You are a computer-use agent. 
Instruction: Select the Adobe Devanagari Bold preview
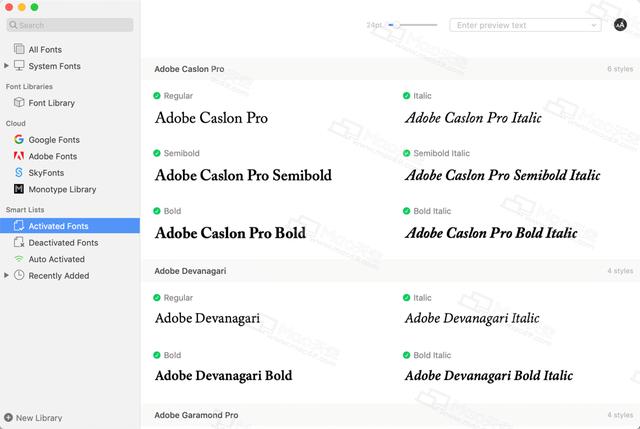[x=223, y=376]
